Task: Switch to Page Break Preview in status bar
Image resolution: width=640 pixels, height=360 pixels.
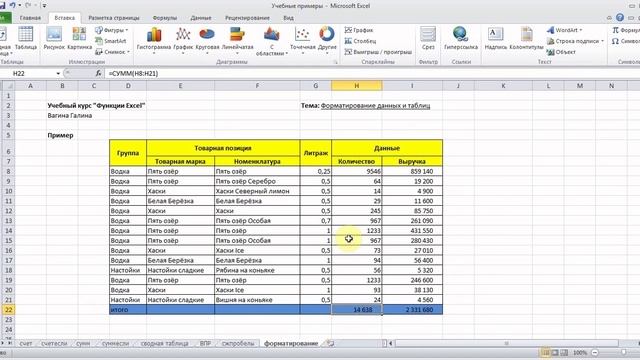Action: click(564, 352)
